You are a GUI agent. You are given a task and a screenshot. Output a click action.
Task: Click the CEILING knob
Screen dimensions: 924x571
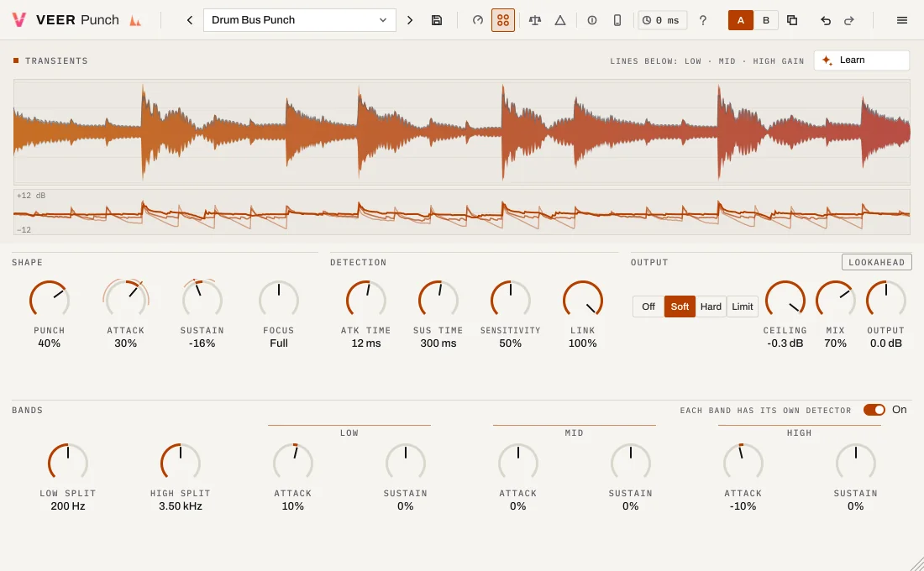[x=785, y=300]
